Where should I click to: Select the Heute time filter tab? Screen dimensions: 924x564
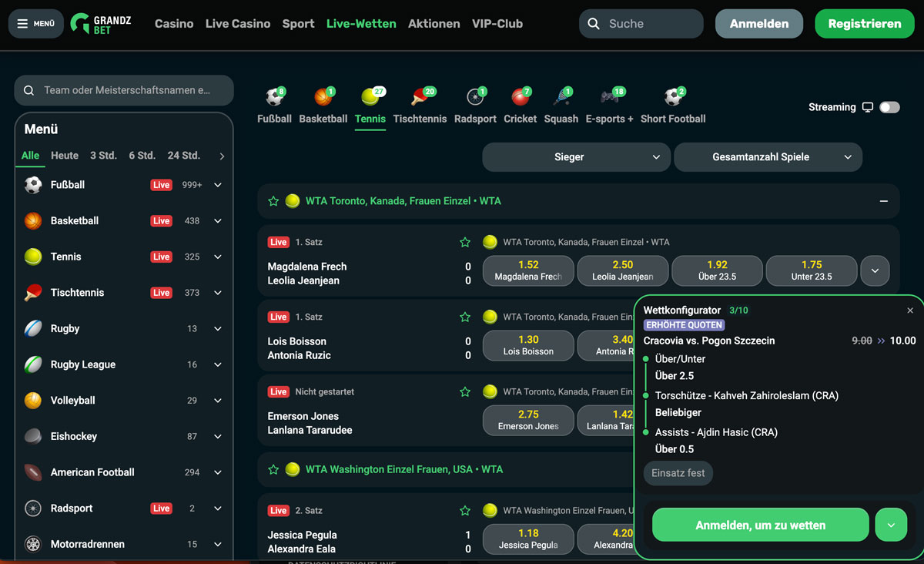click(65, 156)
